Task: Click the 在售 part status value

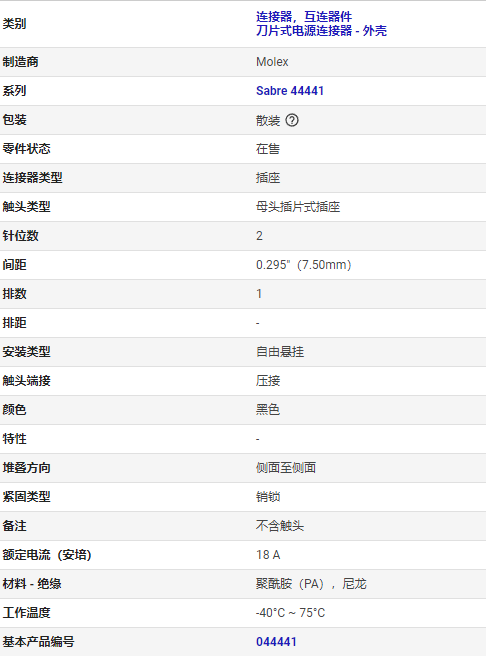Action: tap(268, 149)
